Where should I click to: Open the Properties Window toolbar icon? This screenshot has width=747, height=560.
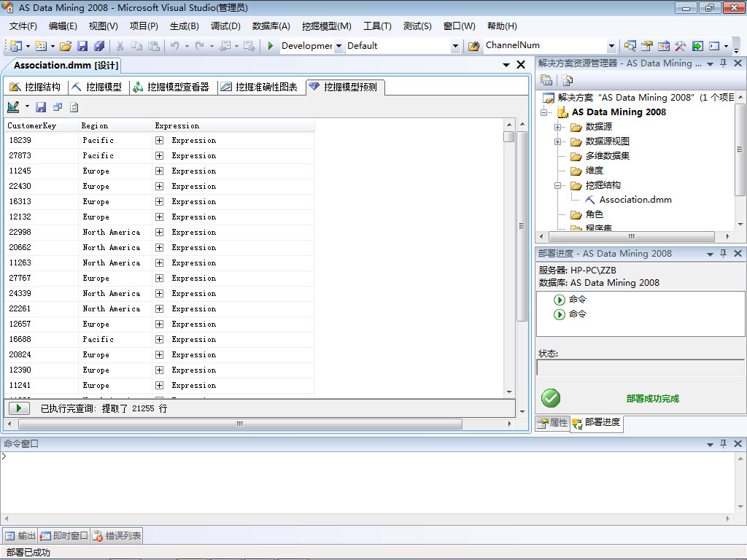[646, 46]
